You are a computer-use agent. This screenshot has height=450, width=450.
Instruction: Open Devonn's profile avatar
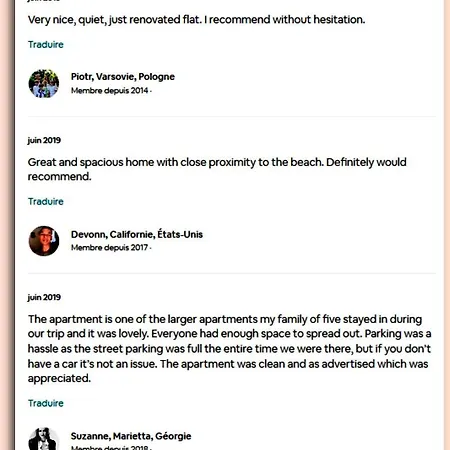44,241
